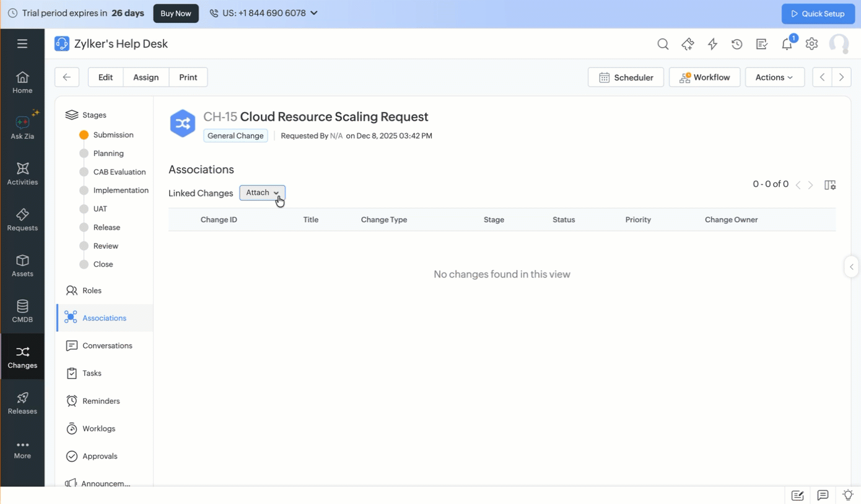Open the lightning quick actions icon
861x504 pixels.
(712, 44)
